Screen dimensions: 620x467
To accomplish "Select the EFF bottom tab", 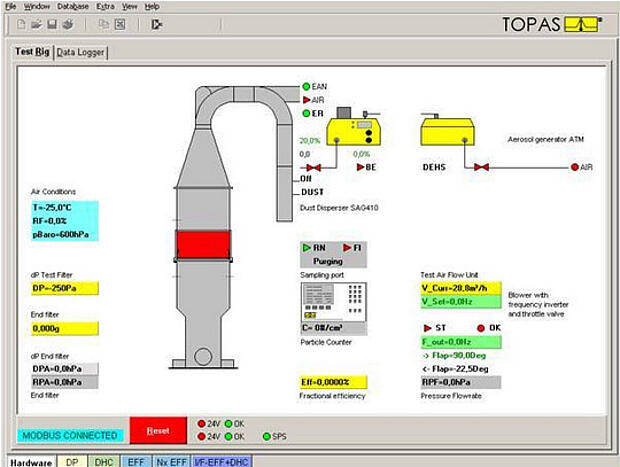I will (136, 462).
